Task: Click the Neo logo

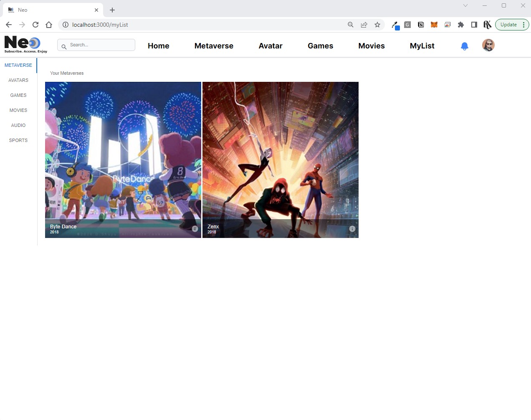Action: point(25,44)
